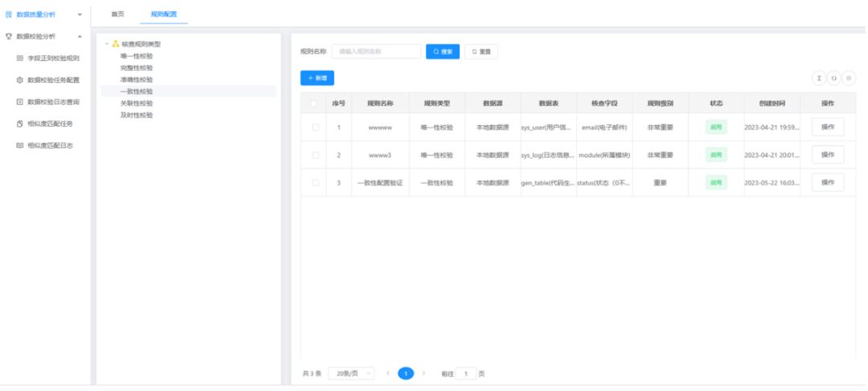Switch to the 规则配置 tab

tap(164, 14)
